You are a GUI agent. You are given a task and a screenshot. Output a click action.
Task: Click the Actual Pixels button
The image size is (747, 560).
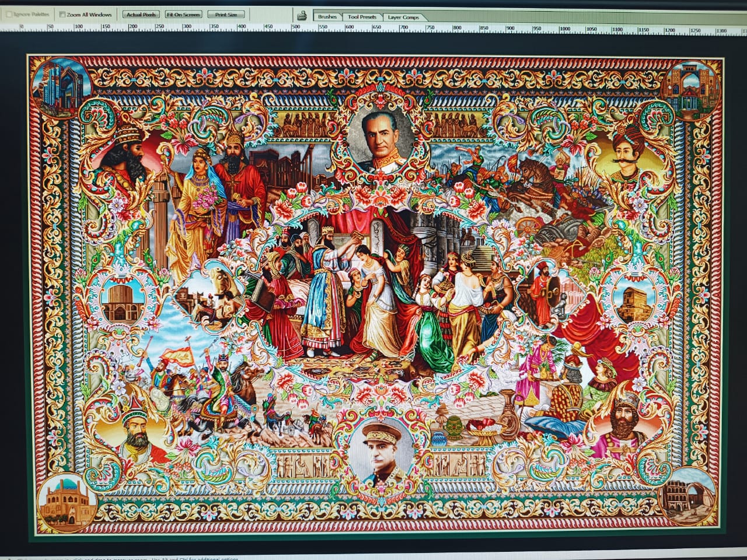pyautogui.click(x=141, y=14)
